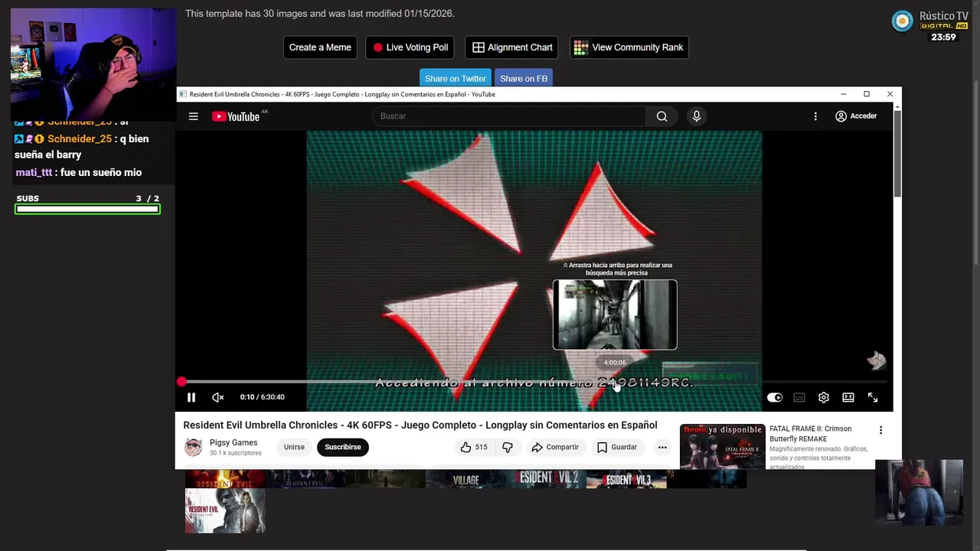Screen dimensions: 980x551
Task: Toggle subtitles in the video player
Action: (799, 397)
